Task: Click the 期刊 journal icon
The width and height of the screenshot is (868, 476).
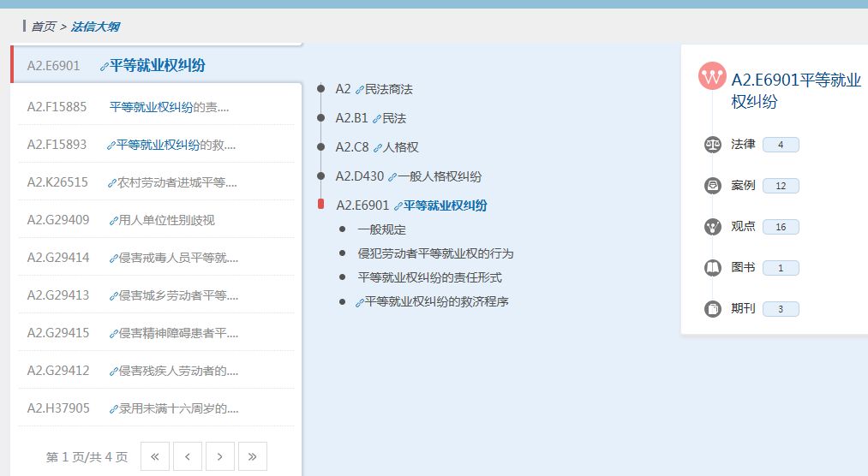Action: [x=713, y=309]
